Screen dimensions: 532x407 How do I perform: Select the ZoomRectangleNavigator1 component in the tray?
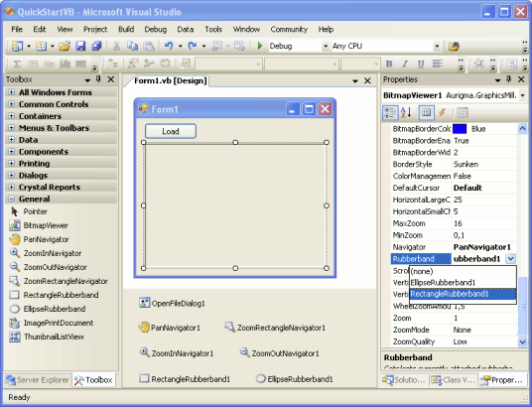pos(275,328)
